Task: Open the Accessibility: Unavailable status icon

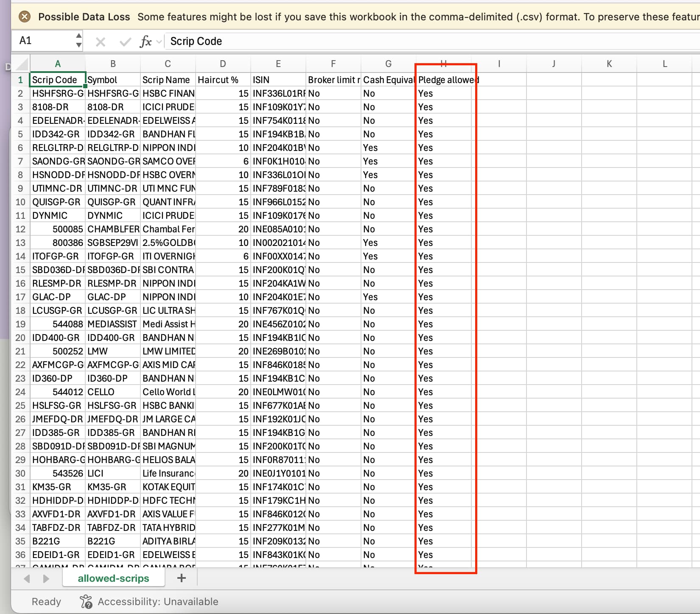Action: (86, 601)
